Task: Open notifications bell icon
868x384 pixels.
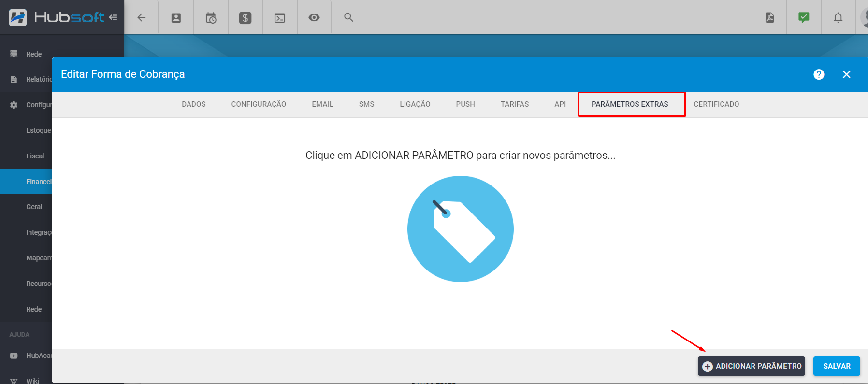Action: point(838,18)
